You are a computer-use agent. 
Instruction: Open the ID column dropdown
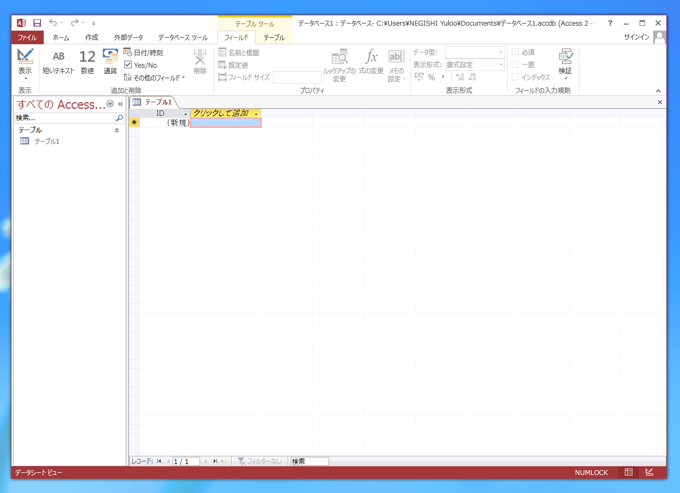[x=186, y=114]
